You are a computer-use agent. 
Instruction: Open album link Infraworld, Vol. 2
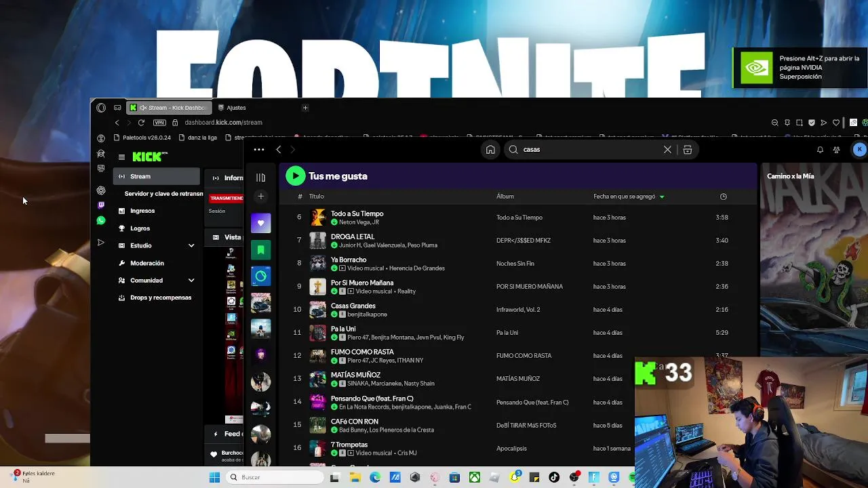tap(518, 310)
